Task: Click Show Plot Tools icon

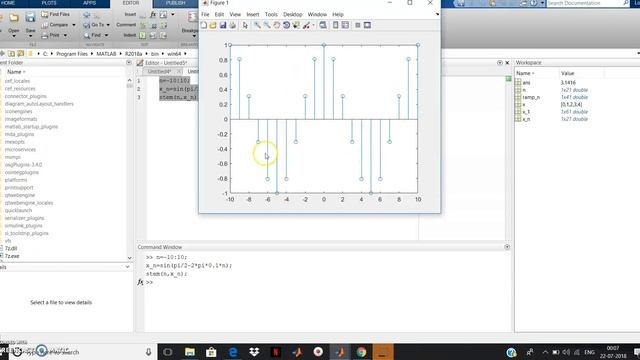Action: pyautogui.click(x=367, y=25)
